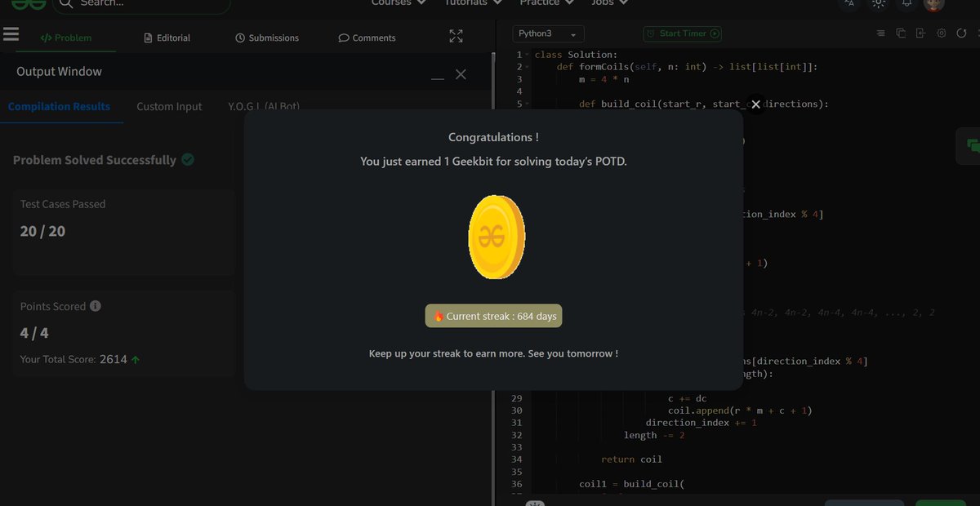Switch to the Problem tab

66,38
